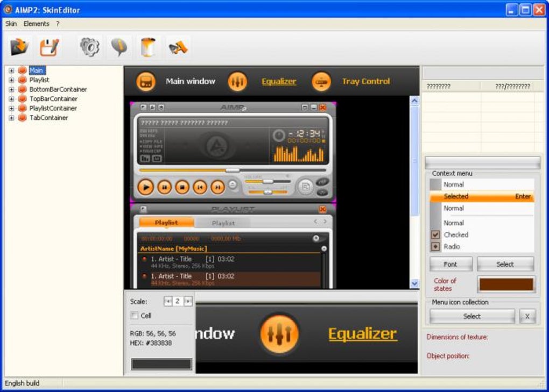Click the track progress slider in preview
Image resolution: width=549 pixels, height=392 pixels.
[x=233, y=170]
